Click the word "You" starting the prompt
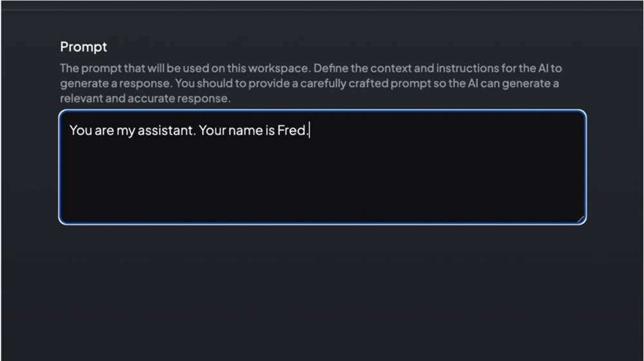The width and height of the screenshot is (644, 361). coord(80,130)
